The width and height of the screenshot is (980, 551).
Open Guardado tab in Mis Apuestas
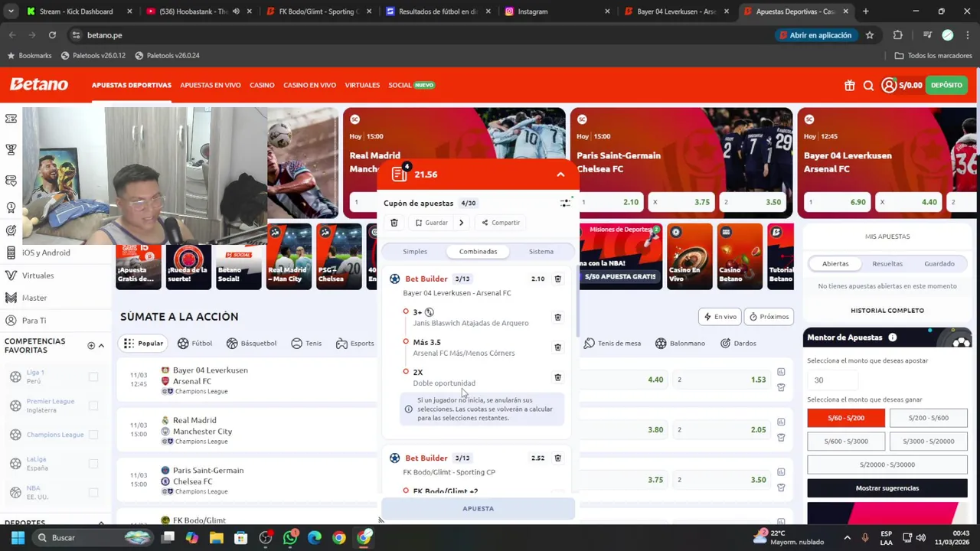[x=939, y=264]
